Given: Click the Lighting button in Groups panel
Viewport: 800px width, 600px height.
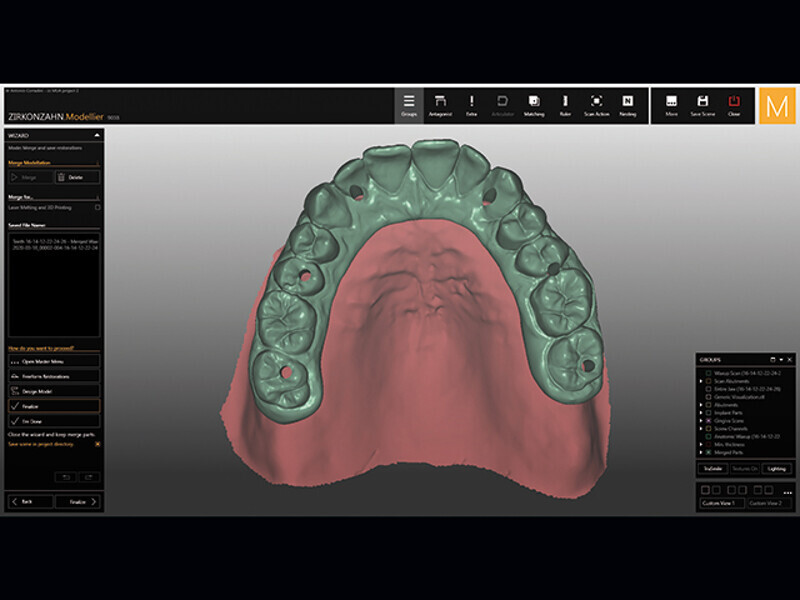Looking at the screenshot, I should coord(776,468).
